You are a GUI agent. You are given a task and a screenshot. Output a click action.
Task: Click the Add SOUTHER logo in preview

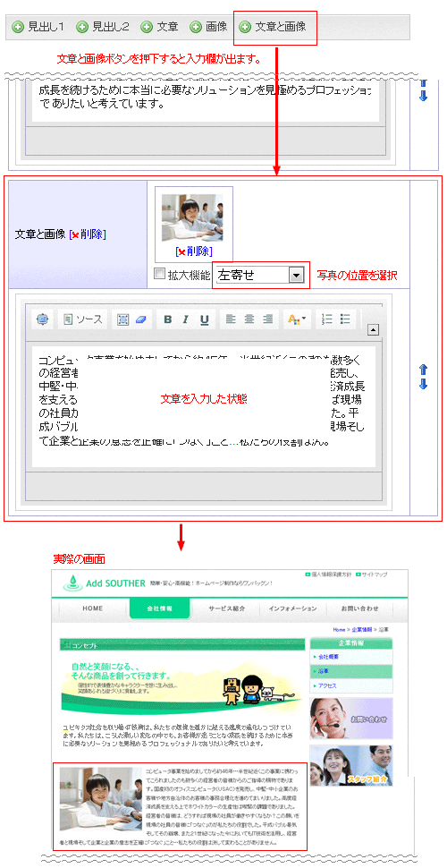click(x=104, y=583)
